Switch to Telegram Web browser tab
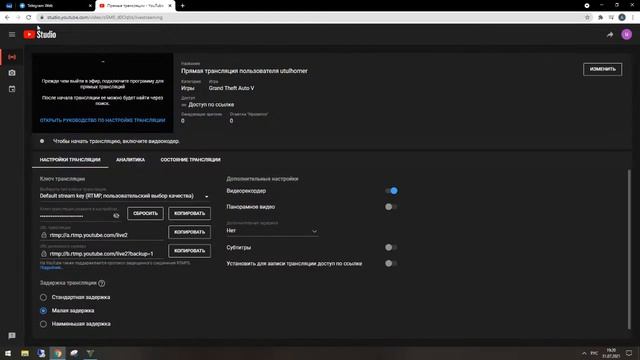640x360 pixels. tap(55, 6)
